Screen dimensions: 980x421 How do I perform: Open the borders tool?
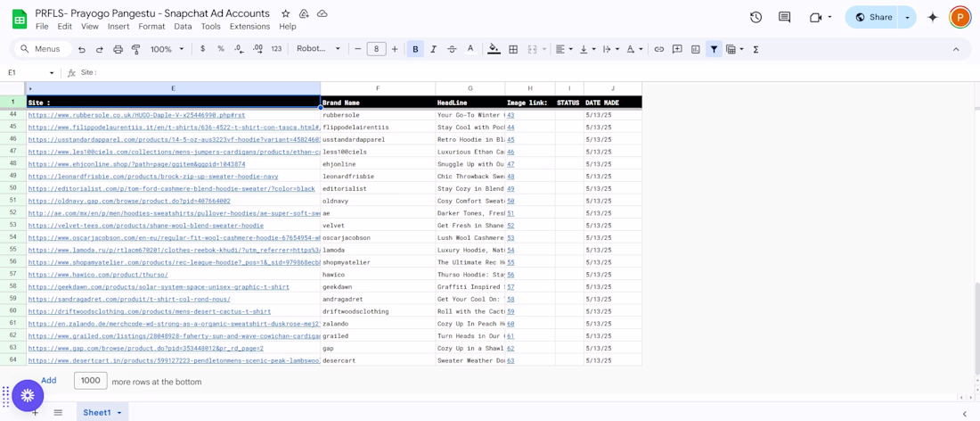click(513, 49)
